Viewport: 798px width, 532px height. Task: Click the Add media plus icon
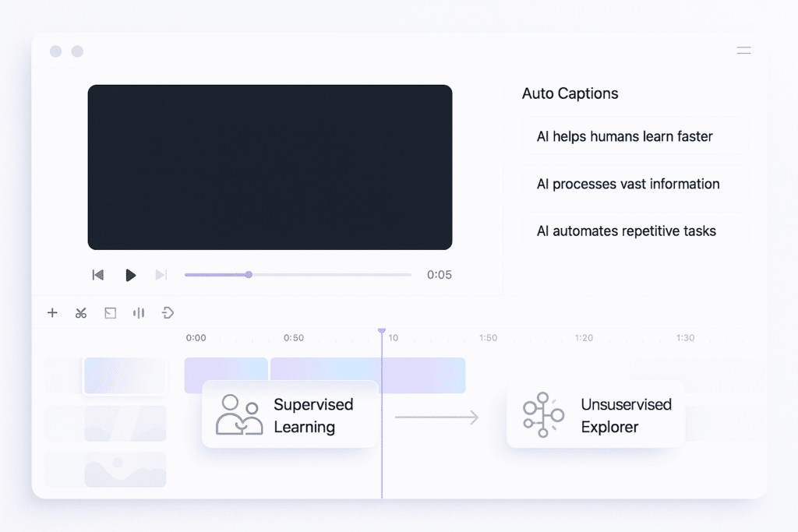tap(52, 312)
